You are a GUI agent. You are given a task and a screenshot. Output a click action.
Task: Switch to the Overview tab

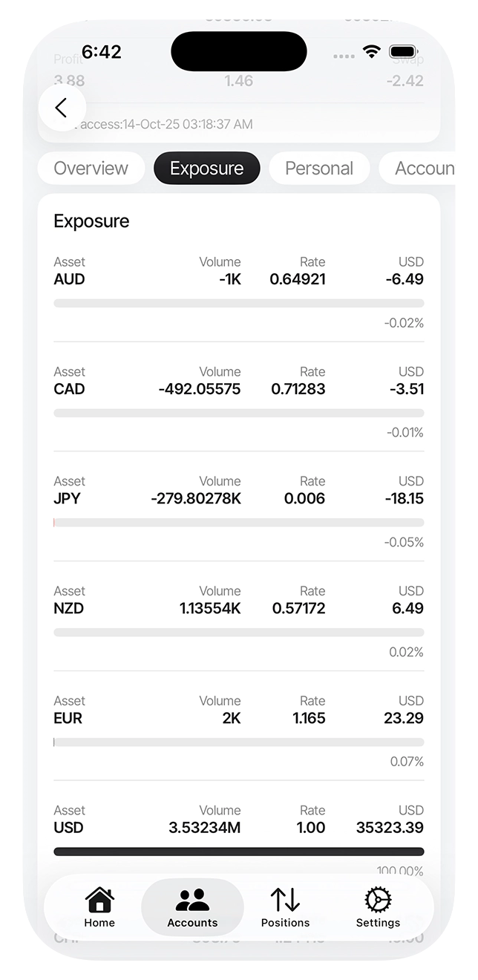tap(91, 169)
